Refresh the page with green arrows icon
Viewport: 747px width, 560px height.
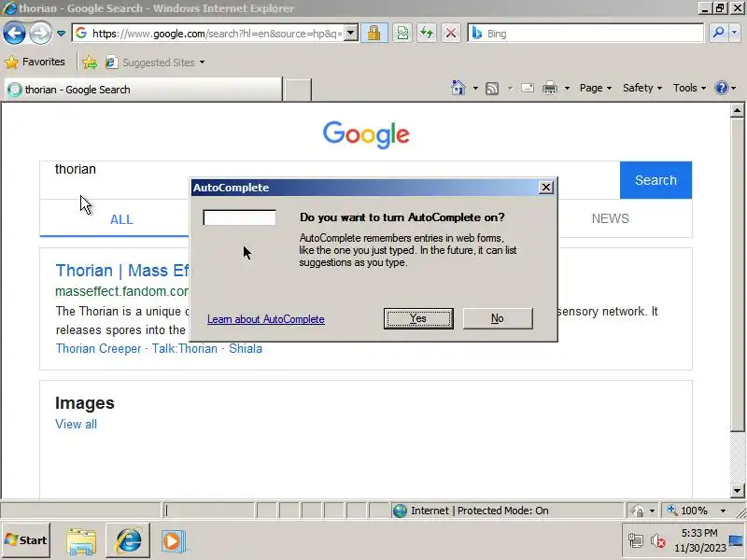tap(427, 33)
